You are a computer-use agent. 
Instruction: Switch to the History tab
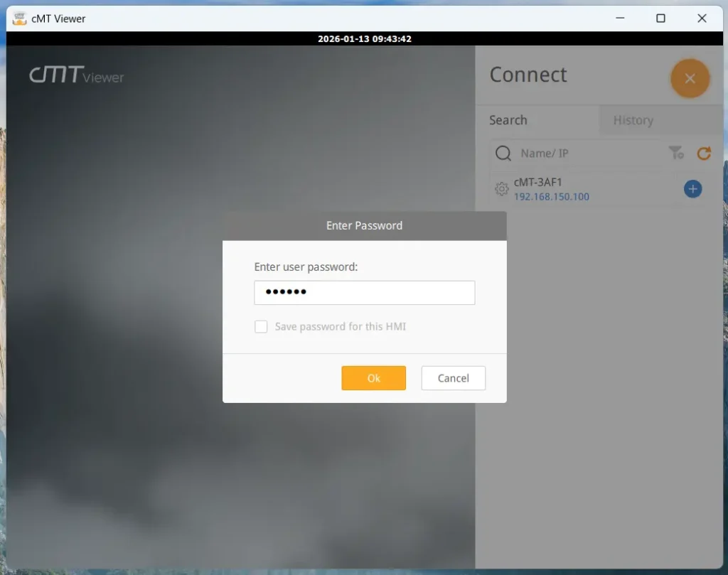(633, 119)
